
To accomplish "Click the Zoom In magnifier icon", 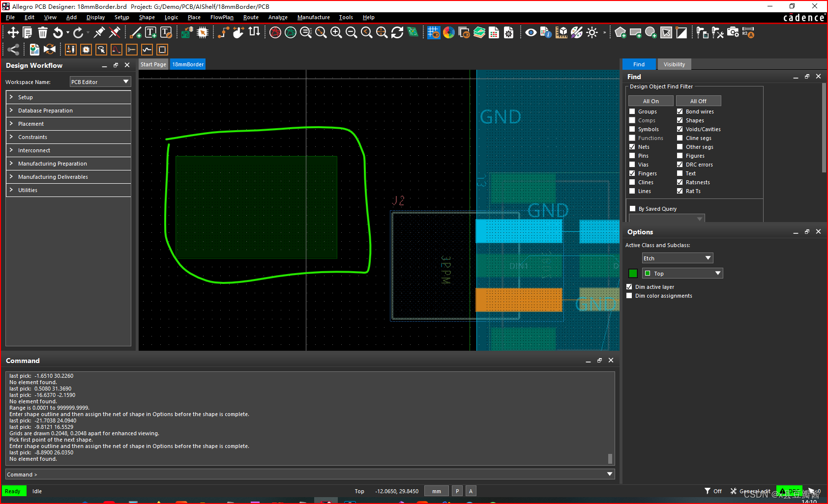I will click(336, 32).
